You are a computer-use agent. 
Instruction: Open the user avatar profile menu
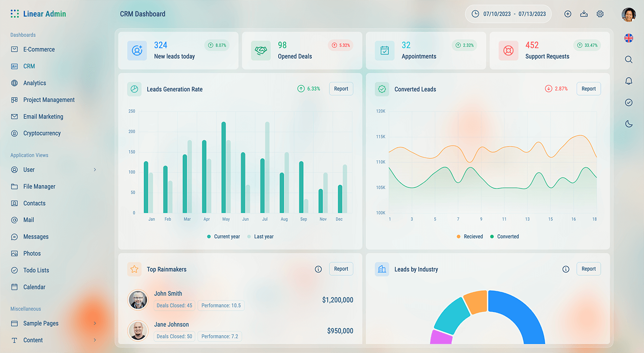629,15
